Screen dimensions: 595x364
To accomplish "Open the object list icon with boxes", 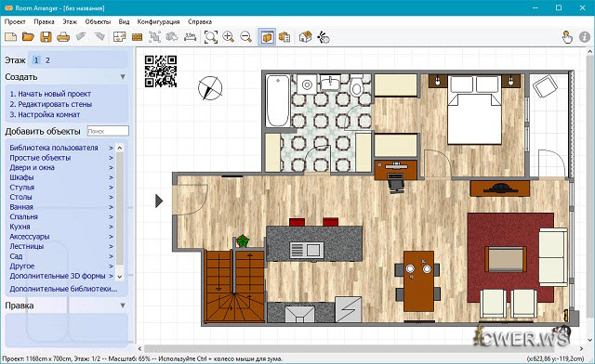I will (x=284, y=37).
